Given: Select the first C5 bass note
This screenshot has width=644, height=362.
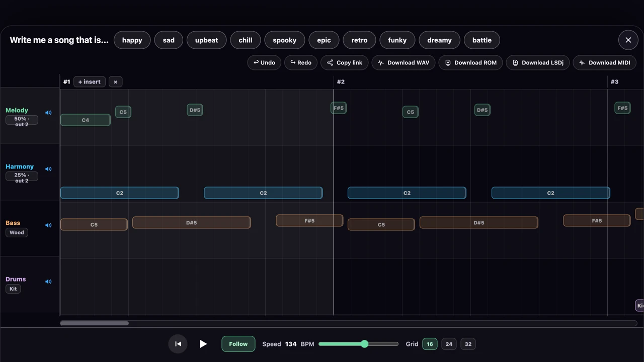Looking at the screenshot, I should (x=94, y=225).
